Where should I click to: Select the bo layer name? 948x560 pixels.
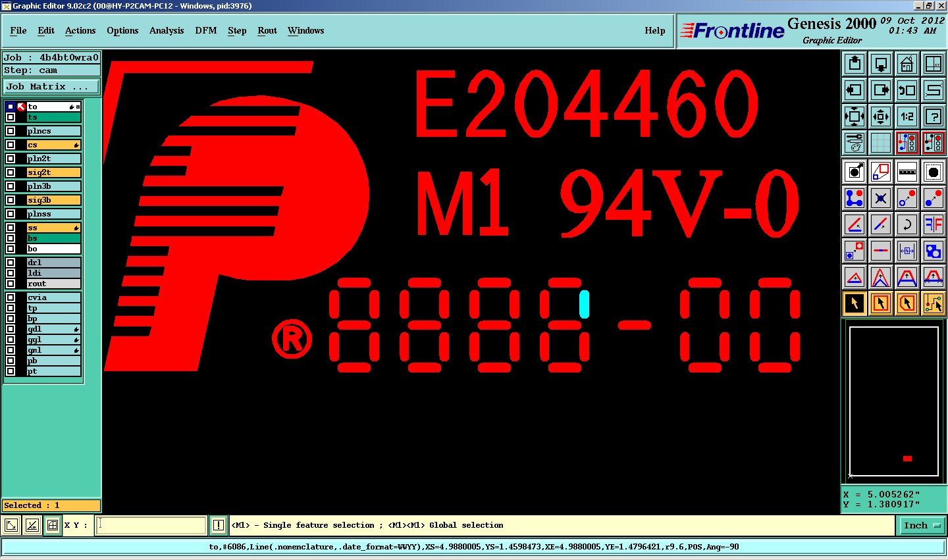[54, 249]
